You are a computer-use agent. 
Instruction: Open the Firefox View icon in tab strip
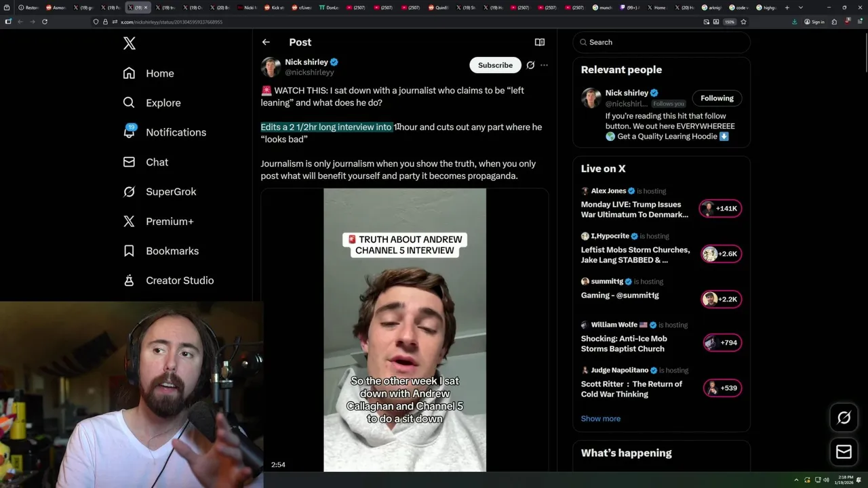7,7
